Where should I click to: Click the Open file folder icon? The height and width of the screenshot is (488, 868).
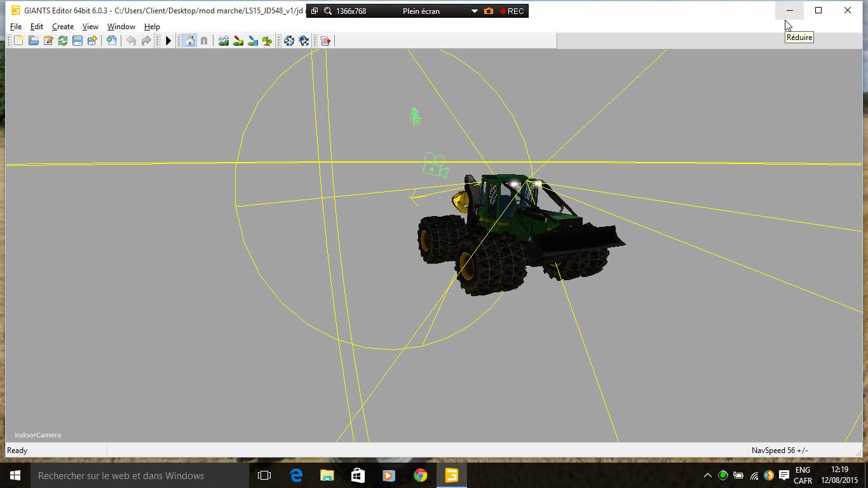coord(33,41)
